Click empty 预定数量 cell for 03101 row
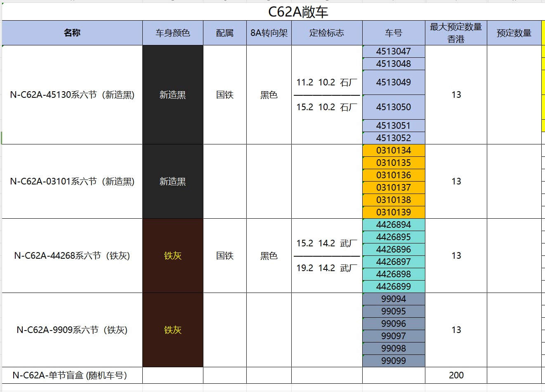Image resolution: width=545 pixels, height=392 pixels. (x=514, y=182)
